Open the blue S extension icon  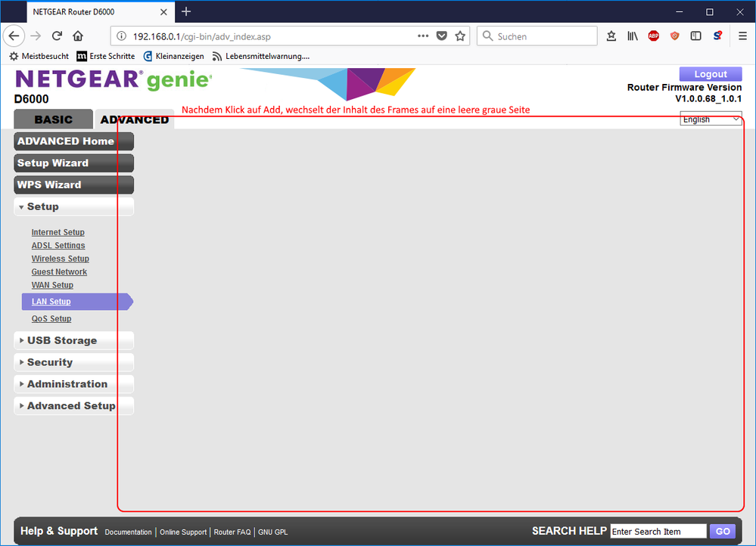[x=717, y=36]
